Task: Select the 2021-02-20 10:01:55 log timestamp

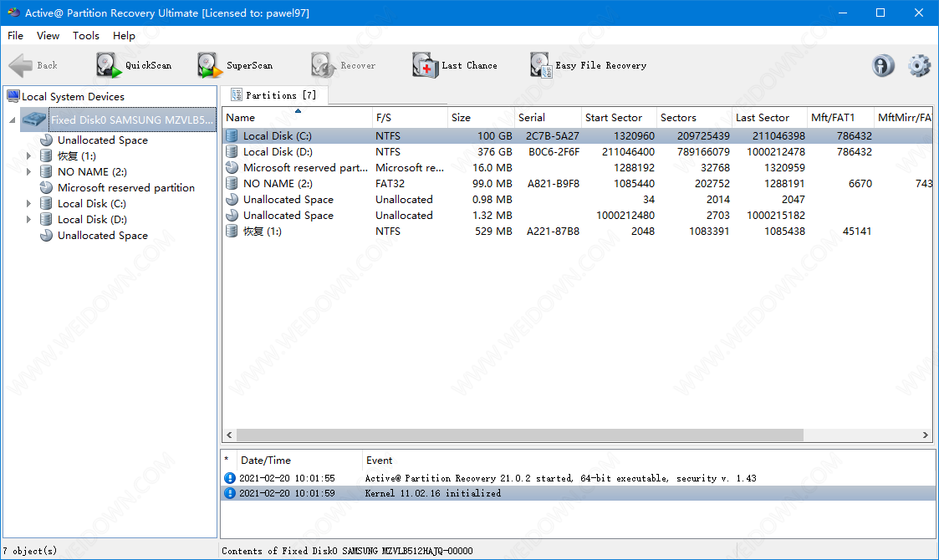Action: tap(287, 478)
